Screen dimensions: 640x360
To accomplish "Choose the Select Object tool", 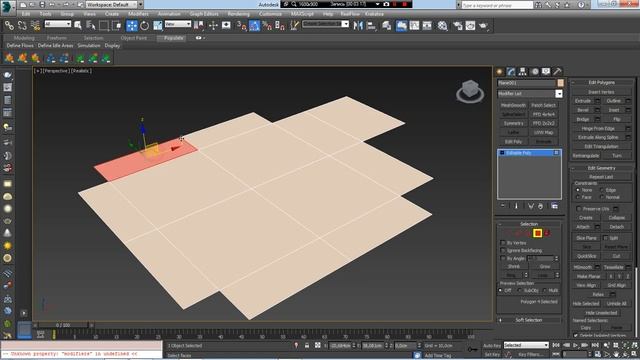I will pyautogui.click(x=78, y=26).
